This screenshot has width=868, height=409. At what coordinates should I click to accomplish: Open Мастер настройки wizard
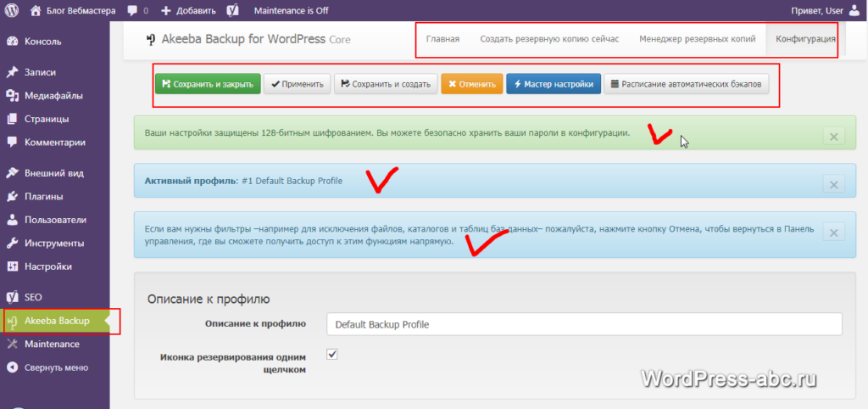tap(554, 84)
